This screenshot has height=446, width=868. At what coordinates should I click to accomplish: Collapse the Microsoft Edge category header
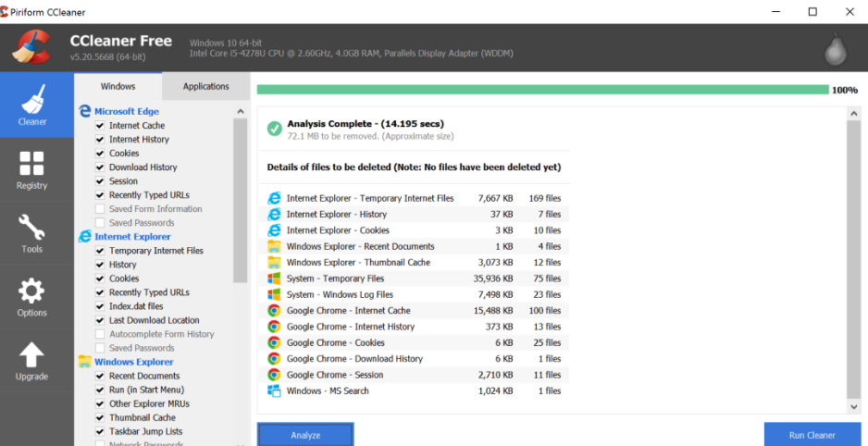click(x=126, y=112)
